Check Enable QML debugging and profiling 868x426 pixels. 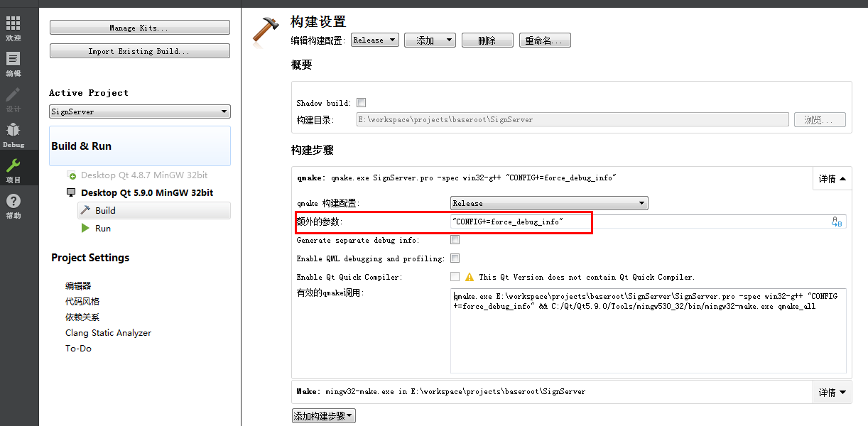[455, 258]
